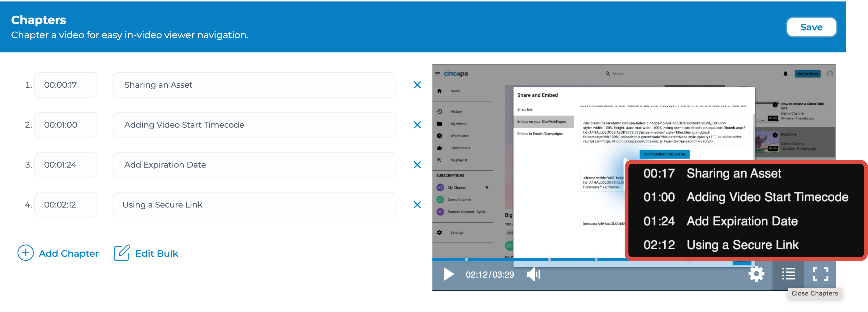The height and width of the screenshot is (312, 868).
Task: Open the Edit Bulk editor
Action: tap(146, 253)
